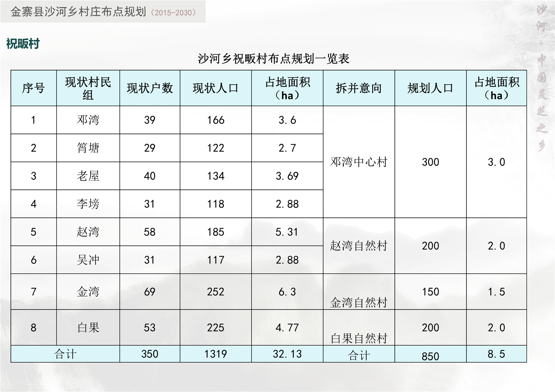Click planned land area 2.0 for 赵湾自然村

pyautogui.click(x=496, y=246)
